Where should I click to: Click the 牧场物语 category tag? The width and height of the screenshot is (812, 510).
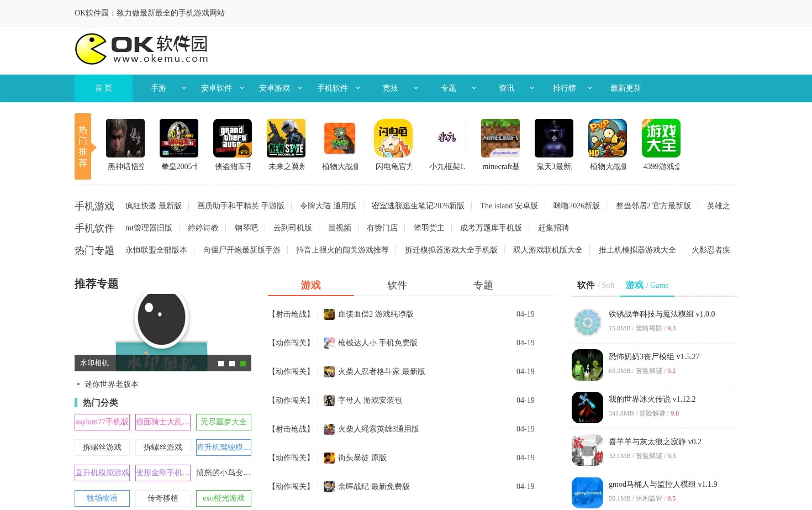point(102,498)
